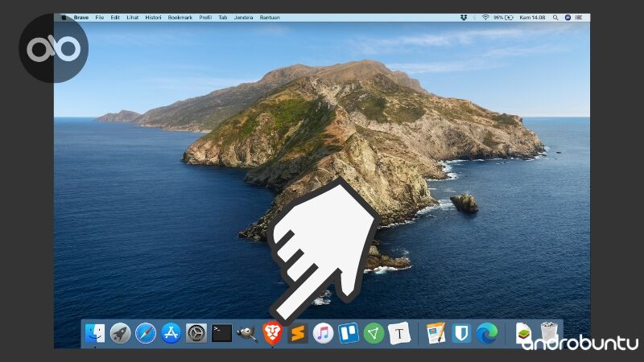Open the Lihat menu
This screenshot has height=362, width=644.
132,18
